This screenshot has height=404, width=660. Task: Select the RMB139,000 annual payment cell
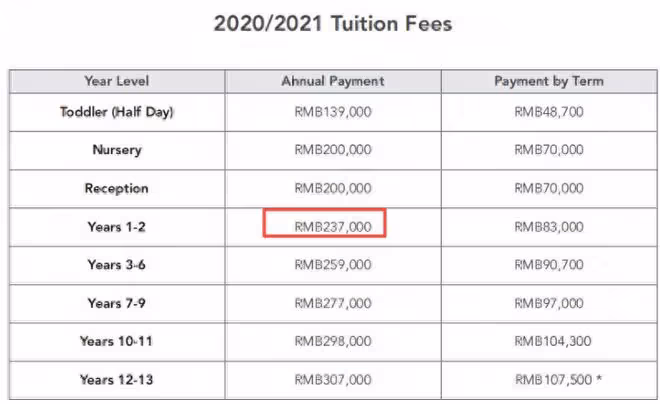[333, 112]
